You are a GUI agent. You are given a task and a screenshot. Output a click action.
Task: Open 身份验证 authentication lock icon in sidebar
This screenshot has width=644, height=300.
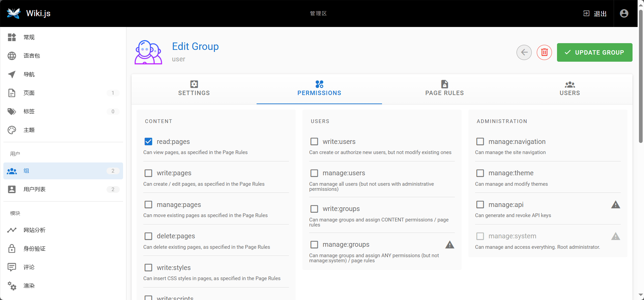coord(12,249)
